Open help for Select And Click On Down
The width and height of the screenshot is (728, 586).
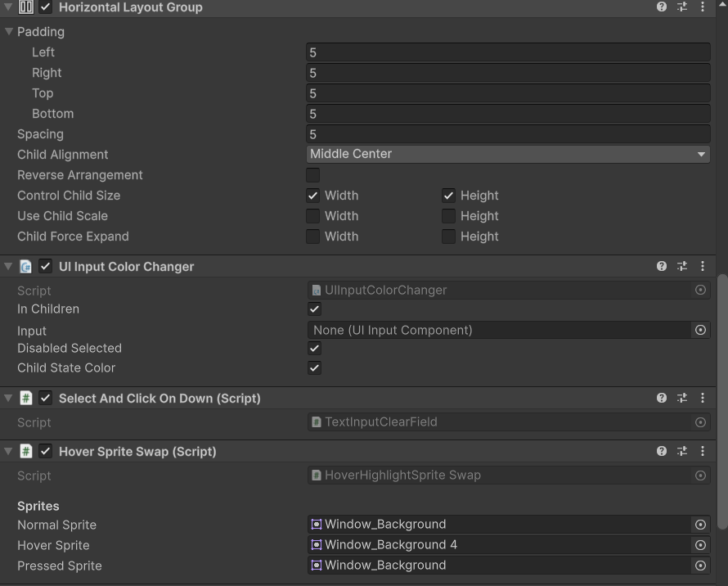pos(662,398)
